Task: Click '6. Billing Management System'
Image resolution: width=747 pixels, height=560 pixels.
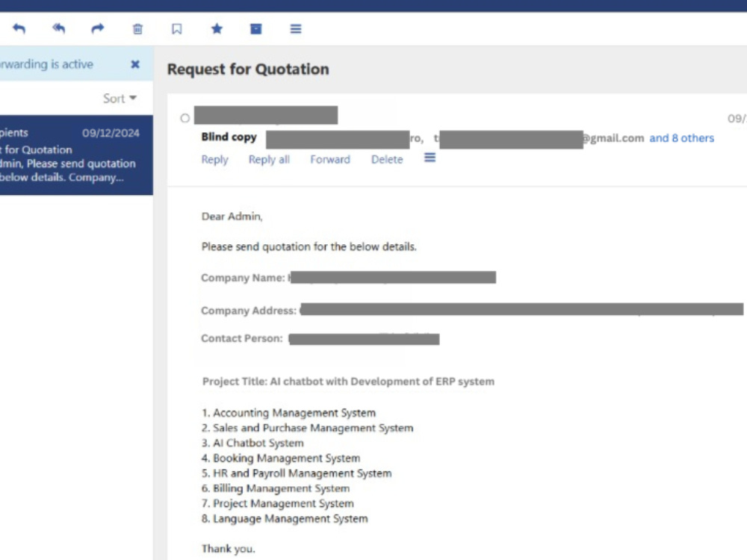Action: coord(276,488)
